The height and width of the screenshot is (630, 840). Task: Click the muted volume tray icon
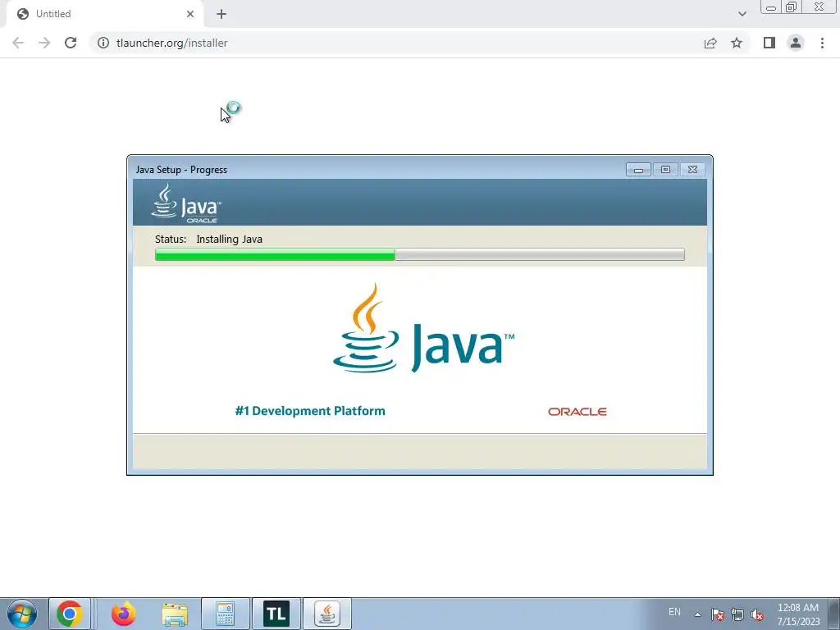pos(757,614)
